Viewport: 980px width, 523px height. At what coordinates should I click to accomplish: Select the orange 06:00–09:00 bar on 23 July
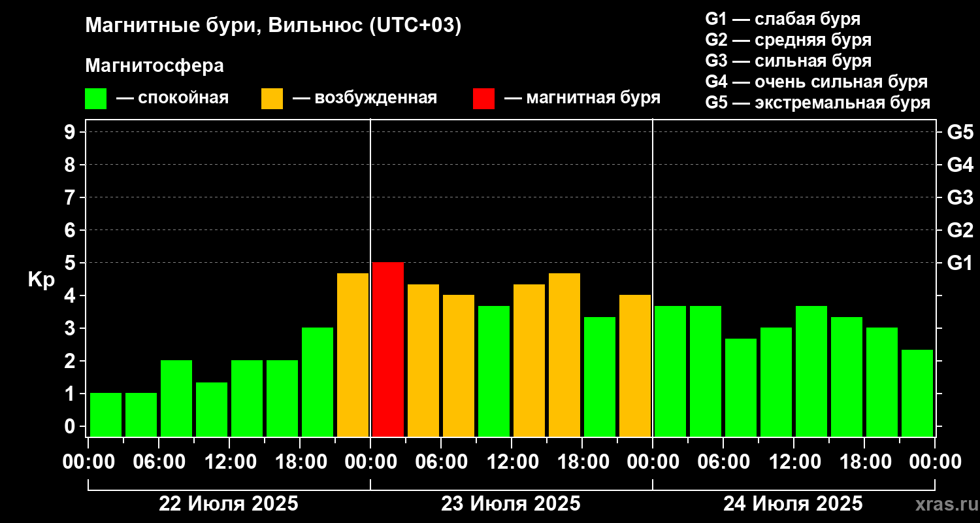tap(459, 365)
